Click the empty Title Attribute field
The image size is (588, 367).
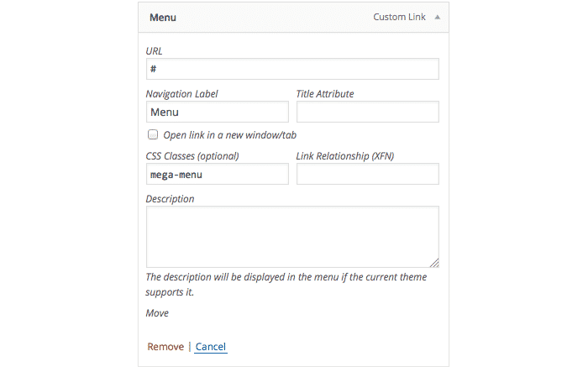pos(368,112)
